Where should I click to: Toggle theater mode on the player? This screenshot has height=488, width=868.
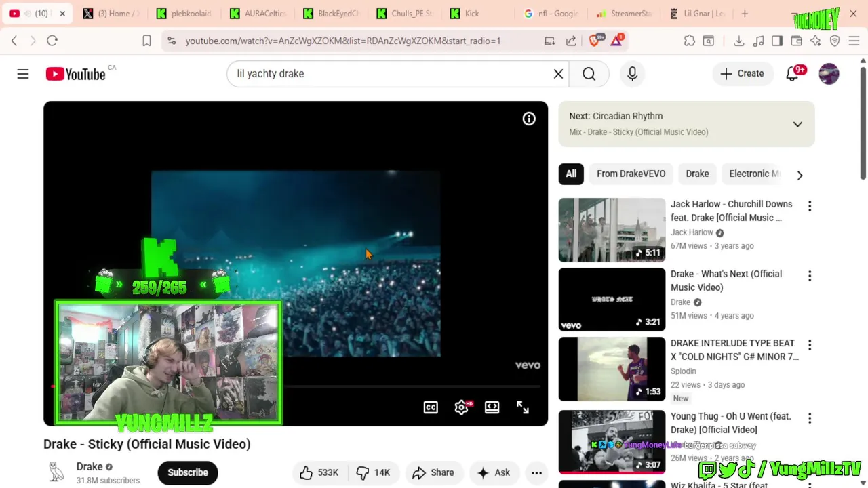coord(492,407)
